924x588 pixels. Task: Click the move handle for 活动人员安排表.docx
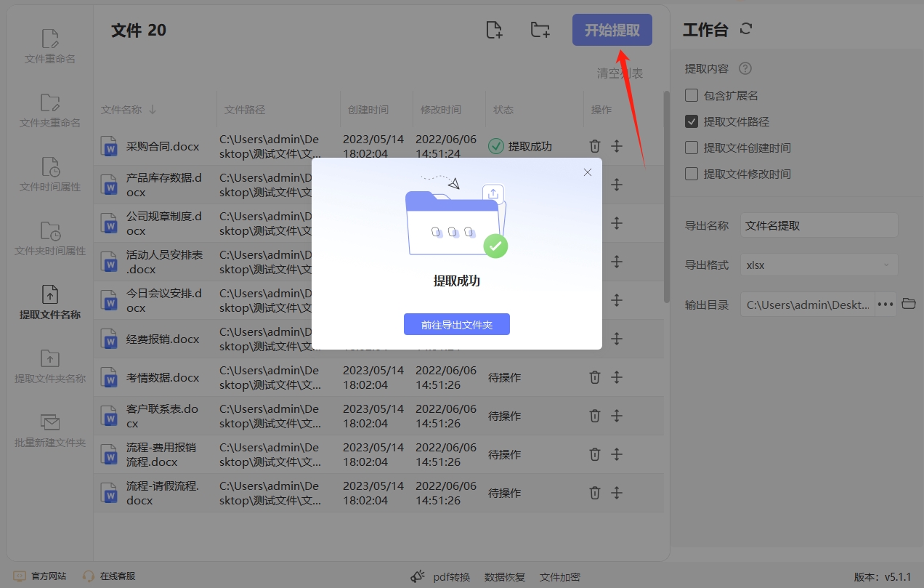pyautogui.click(x=617, y=262)
